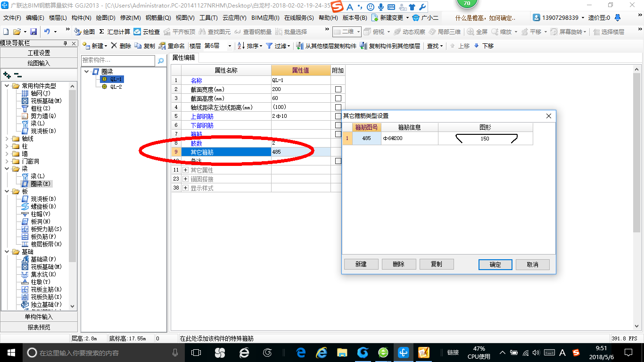
Task: Open Internet Explorer from the taskbar
Action: (x=322, y=353)
